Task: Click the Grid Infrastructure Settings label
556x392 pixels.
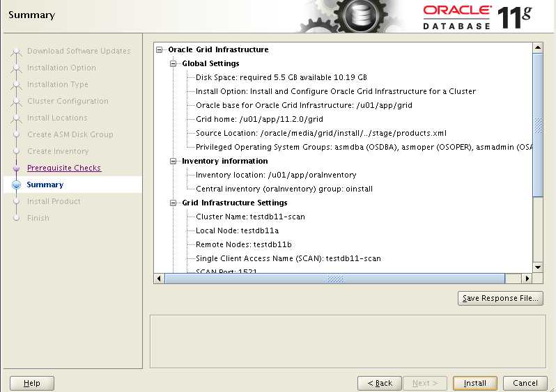Action: pyautogui.click(x=235, y=203)
